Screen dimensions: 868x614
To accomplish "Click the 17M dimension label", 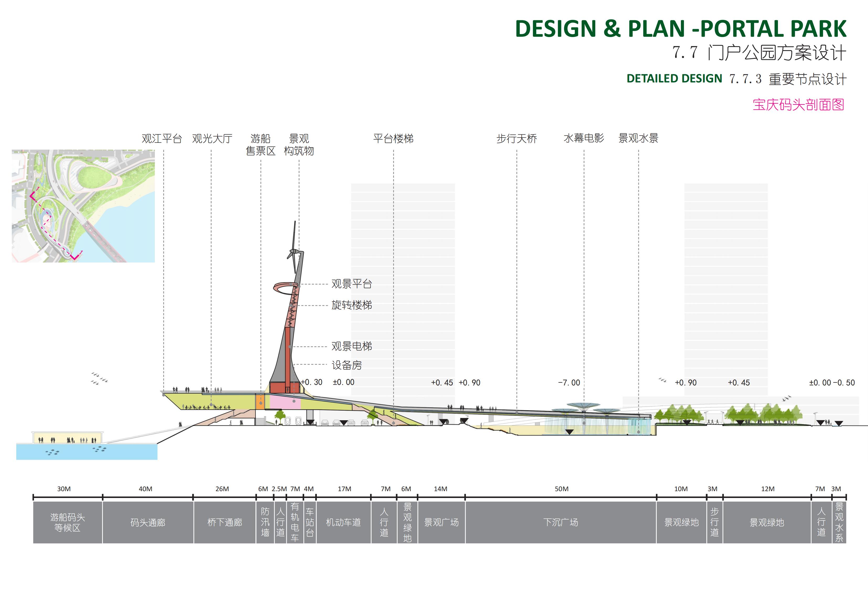I will pos(344,489).
